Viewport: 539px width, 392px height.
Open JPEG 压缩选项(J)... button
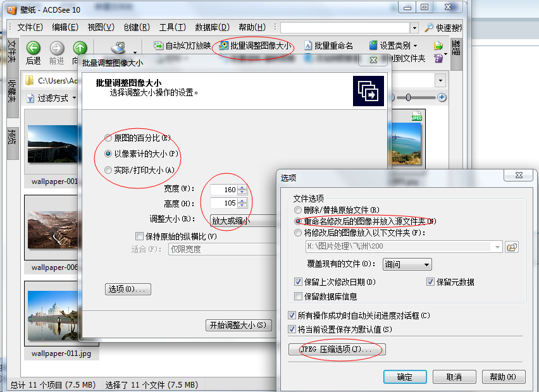click(x=337, y=349)
